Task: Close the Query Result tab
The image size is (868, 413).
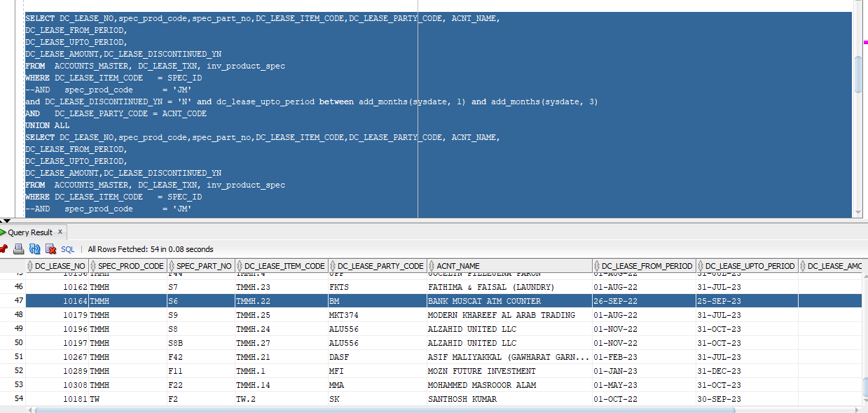Action: click(x=60, y=232)
